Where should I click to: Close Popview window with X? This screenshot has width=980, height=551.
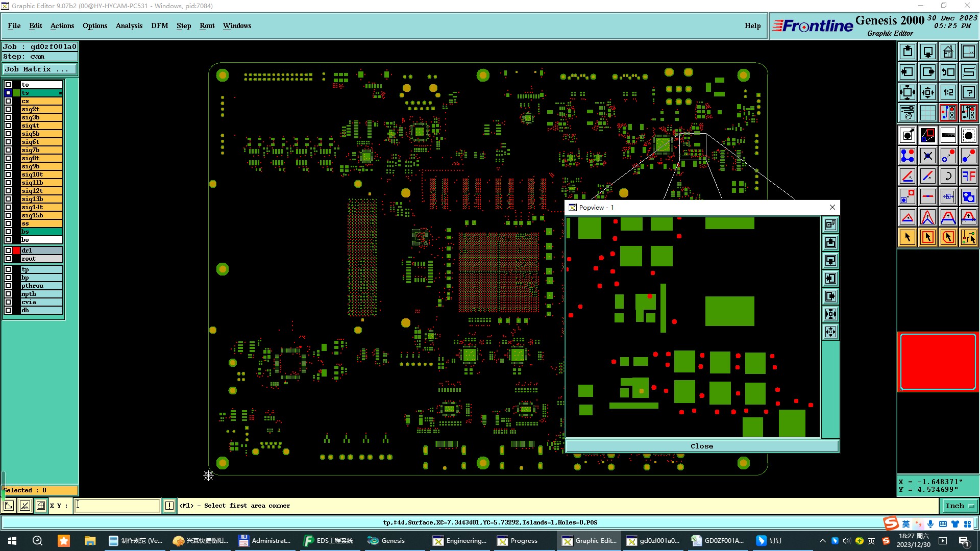click(832, 207)
